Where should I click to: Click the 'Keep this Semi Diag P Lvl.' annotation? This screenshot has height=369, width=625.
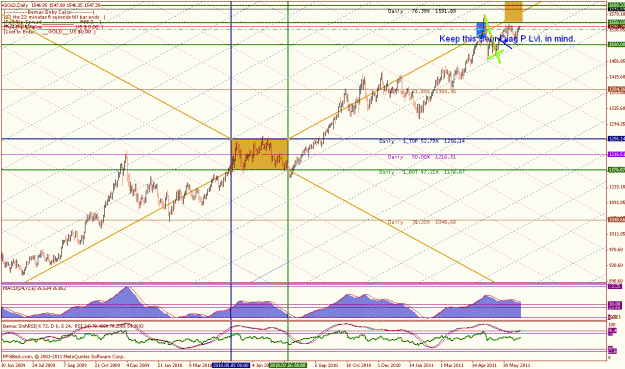tap(507, 39)
